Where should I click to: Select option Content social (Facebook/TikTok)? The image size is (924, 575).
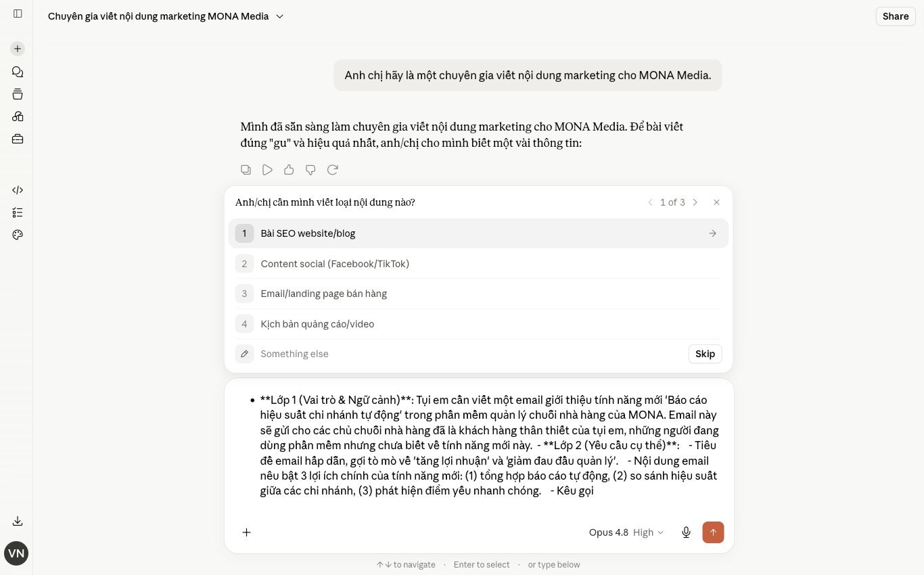point(478,264)
